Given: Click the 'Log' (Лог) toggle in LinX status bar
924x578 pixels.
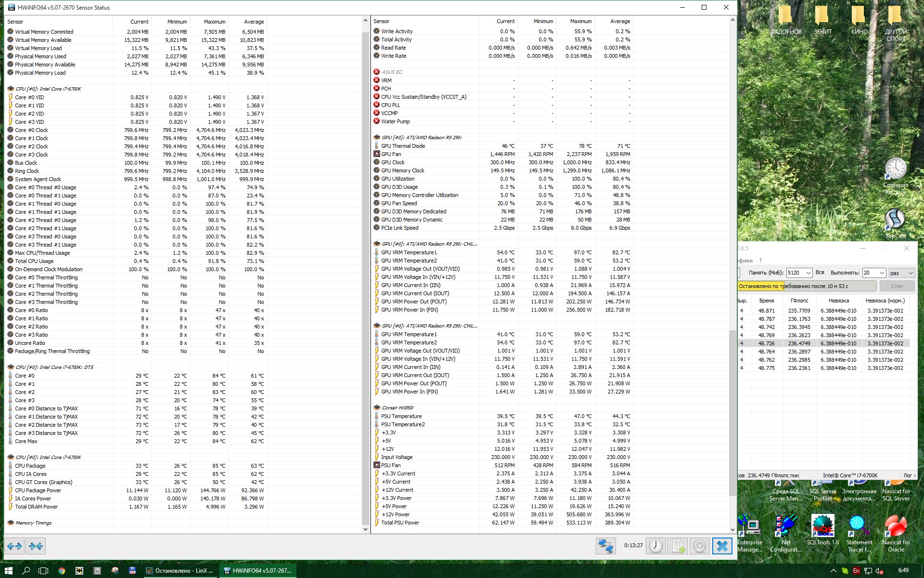Looking at the screenshot, I should [909, 475].
